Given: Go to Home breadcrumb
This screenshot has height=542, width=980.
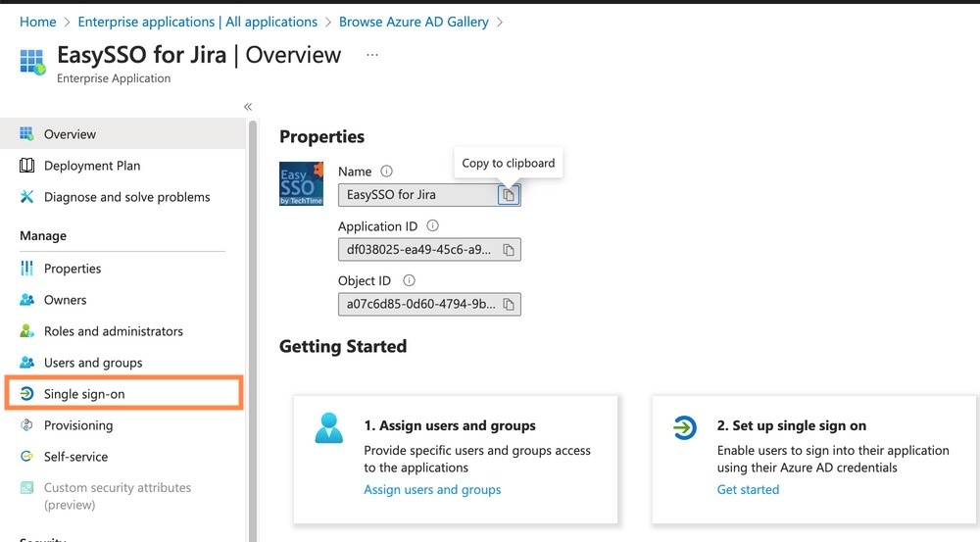Looking at the screenshot, I should pos(37,22).
